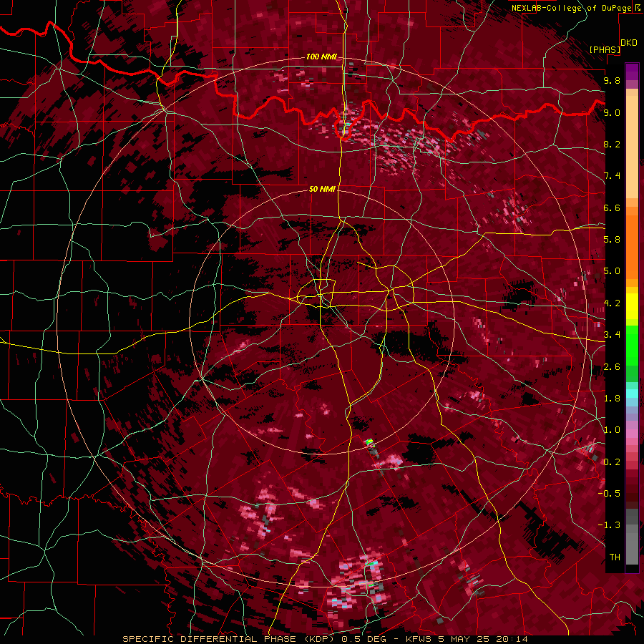The height and width of the screenshot is (644, 644).
Task: Click the 0.2 scale label
Action: tap(612, 462)
